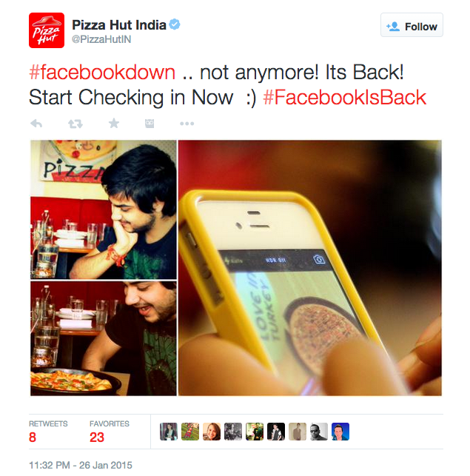
Task: Click the reply arrow icon
Action: 36,124
